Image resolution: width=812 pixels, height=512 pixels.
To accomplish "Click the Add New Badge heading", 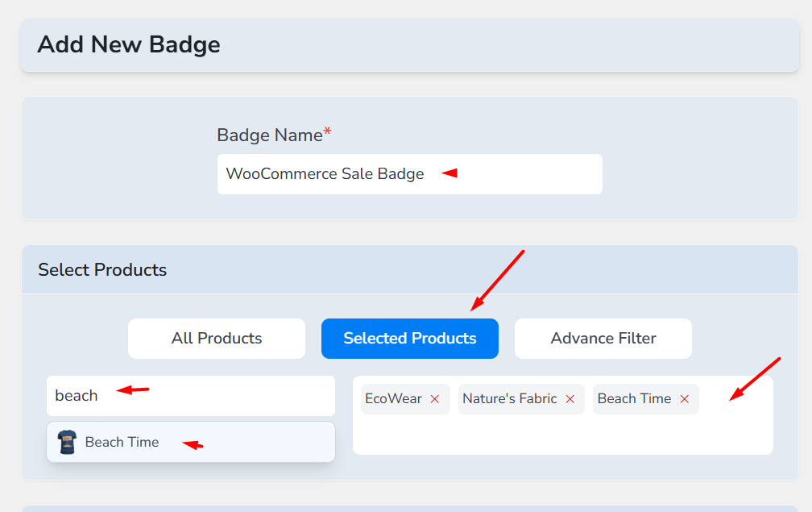I will 129,44.
